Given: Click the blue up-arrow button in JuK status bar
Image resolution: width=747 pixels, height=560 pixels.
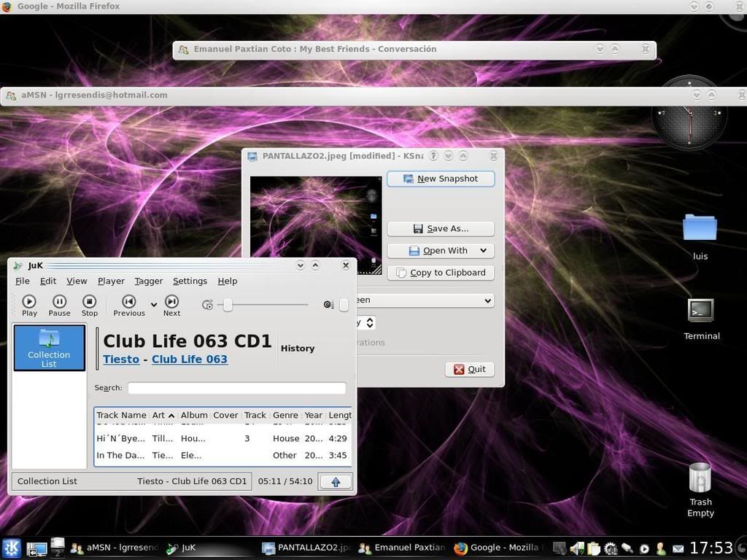Looking at the screenshot, I should [336, 482].
